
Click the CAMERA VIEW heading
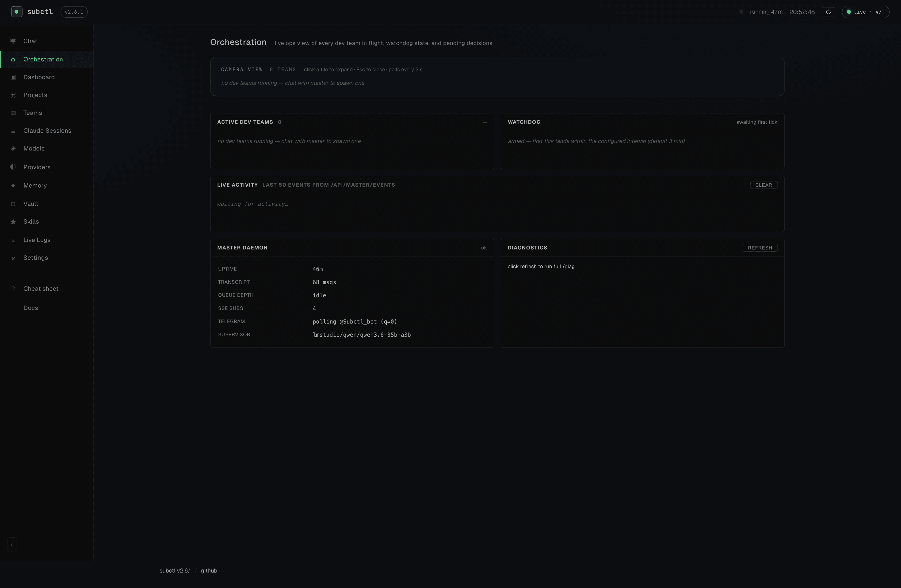pyautogui.click(x=242, y=70)
